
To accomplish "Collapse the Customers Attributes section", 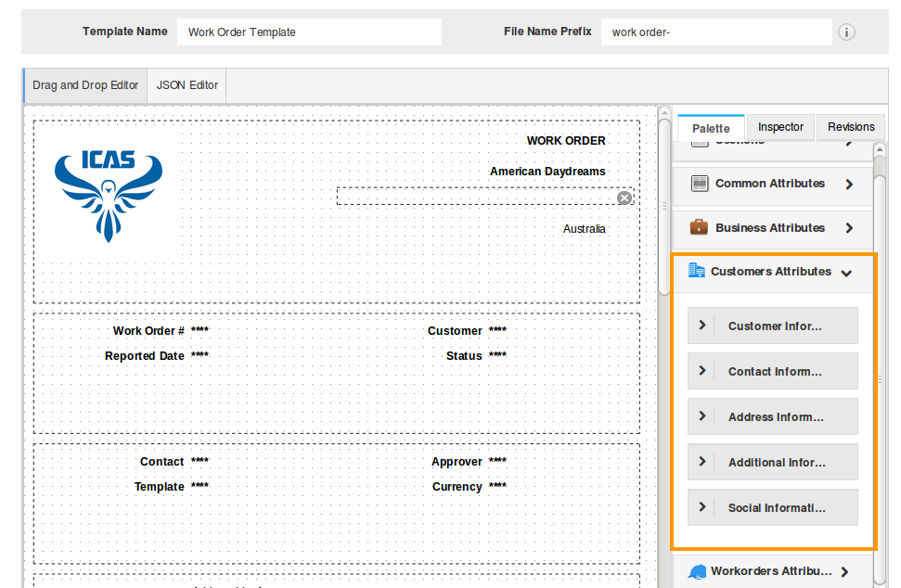I will click(845, 273).
